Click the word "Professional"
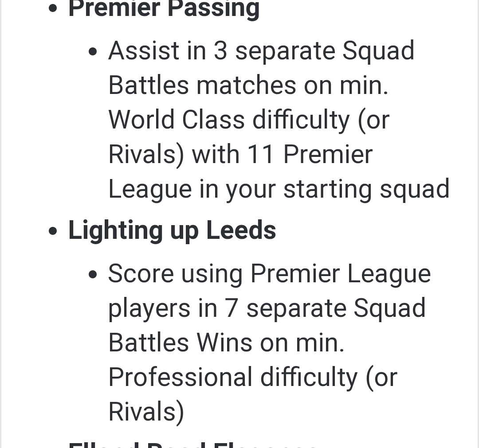This screenshot has width=479, height=448. (x=180, y=378)
